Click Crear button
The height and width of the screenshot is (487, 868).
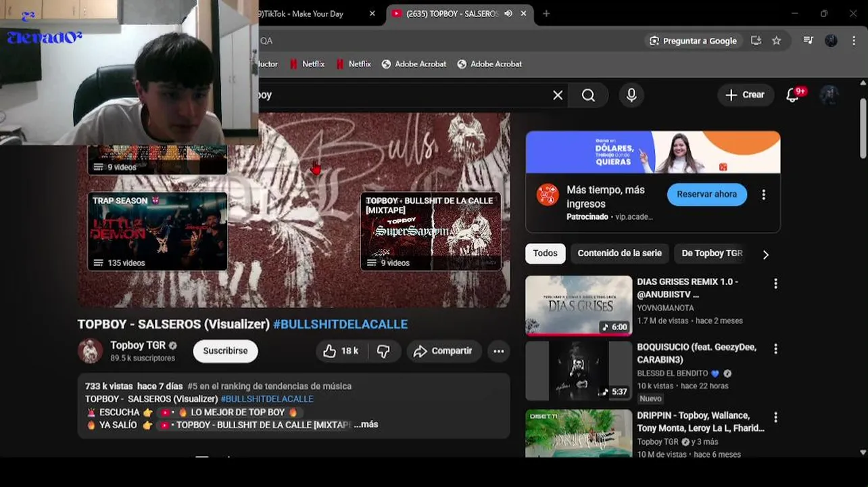(x=745, y=95)
